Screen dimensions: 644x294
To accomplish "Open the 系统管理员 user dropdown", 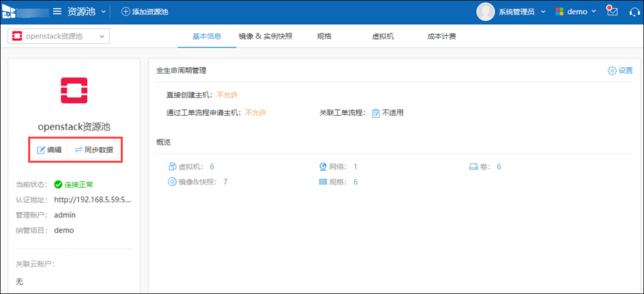I will (522, 12).
